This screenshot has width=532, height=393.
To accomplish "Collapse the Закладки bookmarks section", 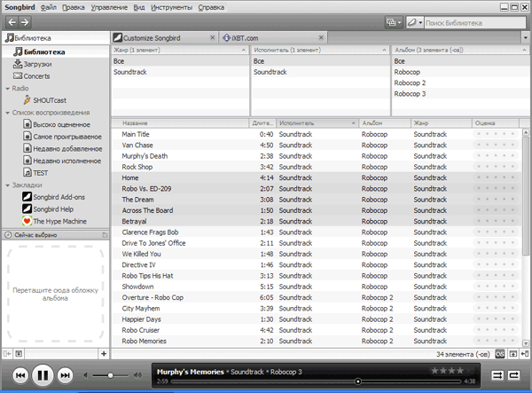I will (x=7, y=185).
